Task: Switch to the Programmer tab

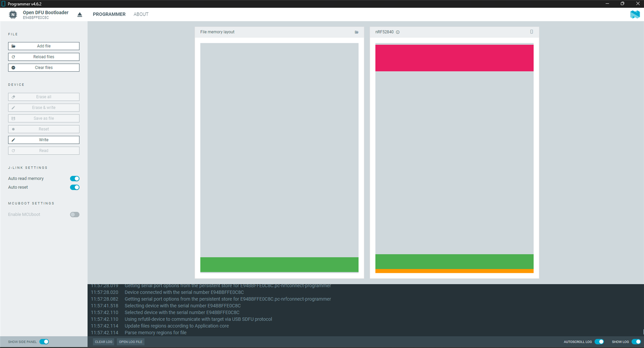Action: 109,14
